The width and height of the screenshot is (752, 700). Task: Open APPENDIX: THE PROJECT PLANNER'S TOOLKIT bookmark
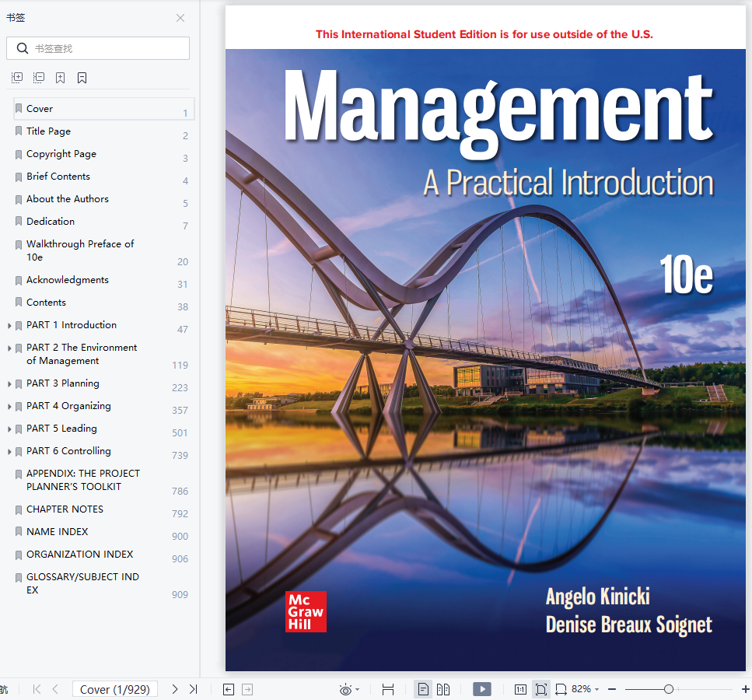tap(83, 480)
